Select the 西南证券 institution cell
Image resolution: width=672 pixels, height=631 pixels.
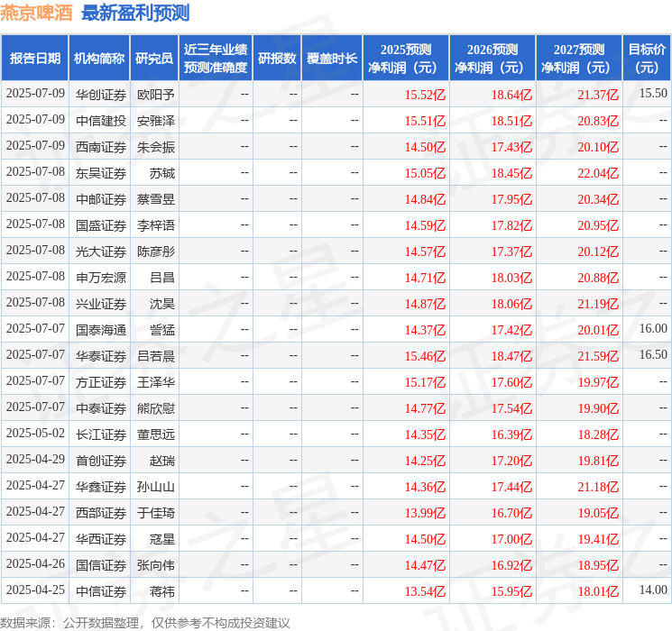pos(101,147)
